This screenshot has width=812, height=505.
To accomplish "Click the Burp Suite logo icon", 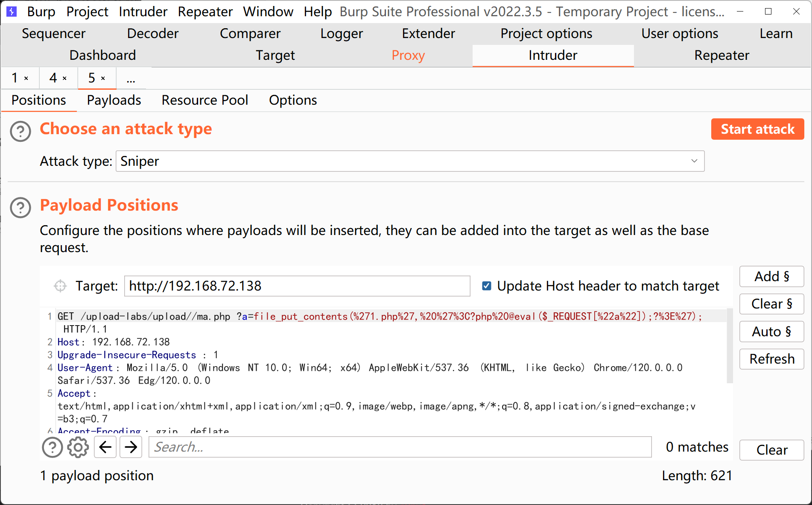I will pos(12,12).
